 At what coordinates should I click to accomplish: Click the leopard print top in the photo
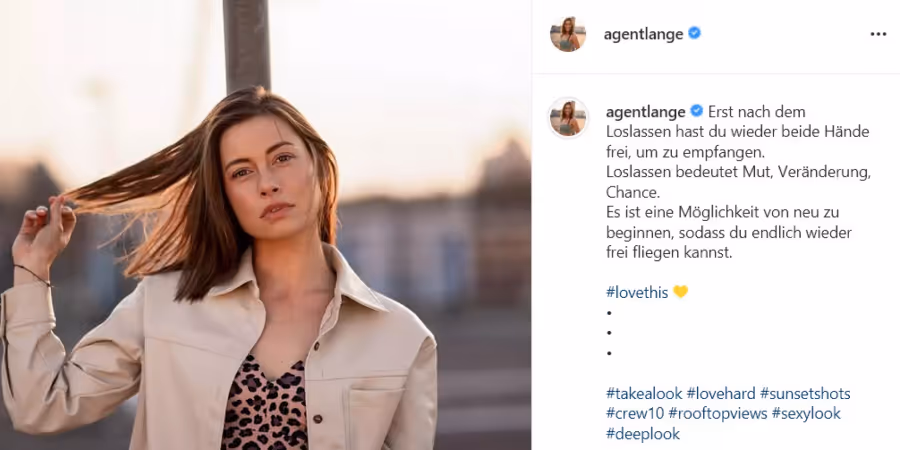tap(264, 404)
